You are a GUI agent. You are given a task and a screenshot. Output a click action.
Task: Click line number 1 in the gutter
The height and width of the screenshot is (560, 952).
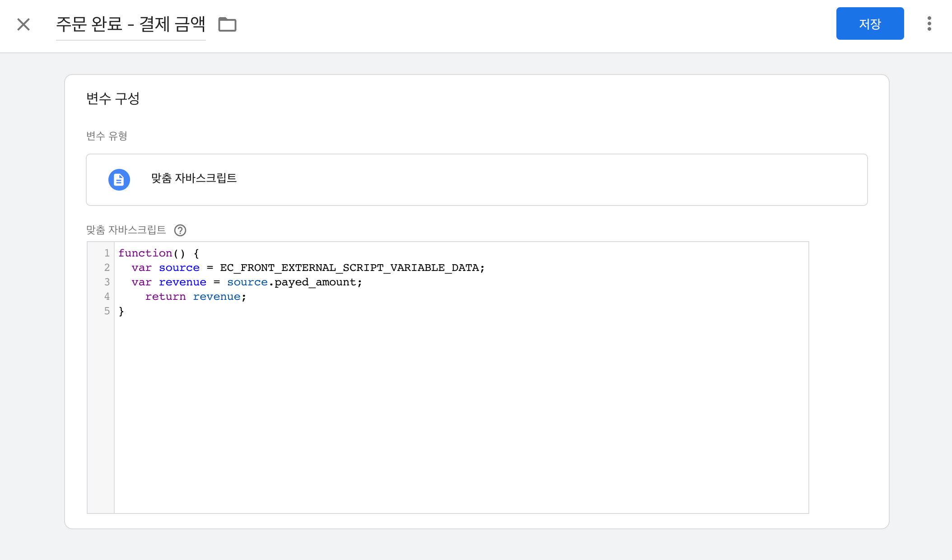click(x=107, y=253)
